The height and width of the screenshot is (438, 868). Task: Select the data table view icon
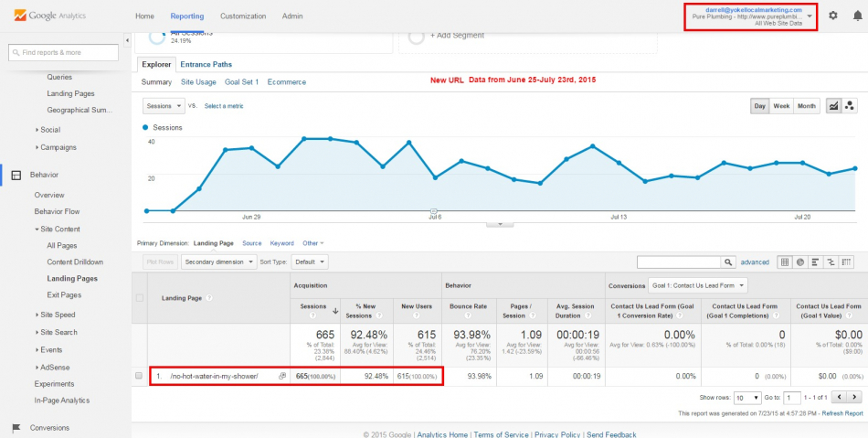point(784,262)
